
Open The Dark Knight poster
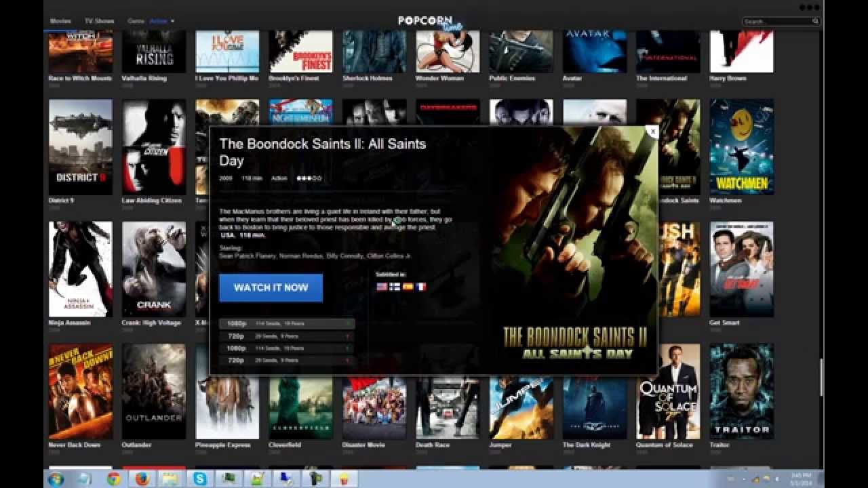click(595, 407)
